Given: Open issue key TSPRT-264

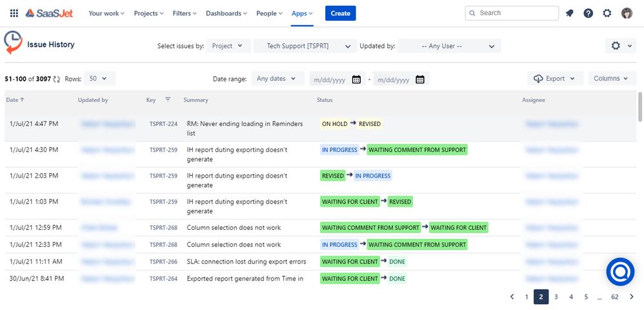Looking at the screenshot, I should [x=163, y=279].
